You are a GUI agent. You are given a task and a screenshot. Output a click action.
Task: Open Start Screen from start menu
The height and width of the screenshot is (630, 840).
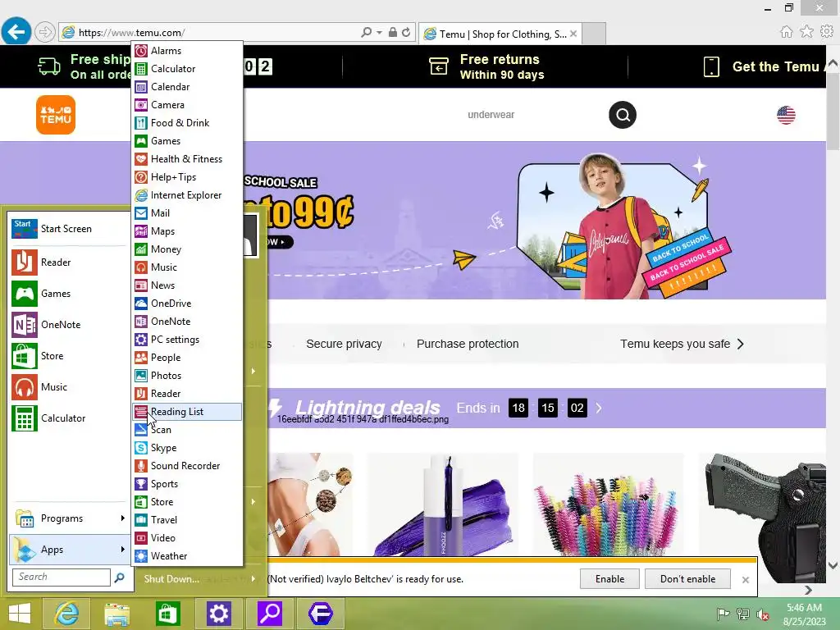pyautogui.click(x=69, y=229)
